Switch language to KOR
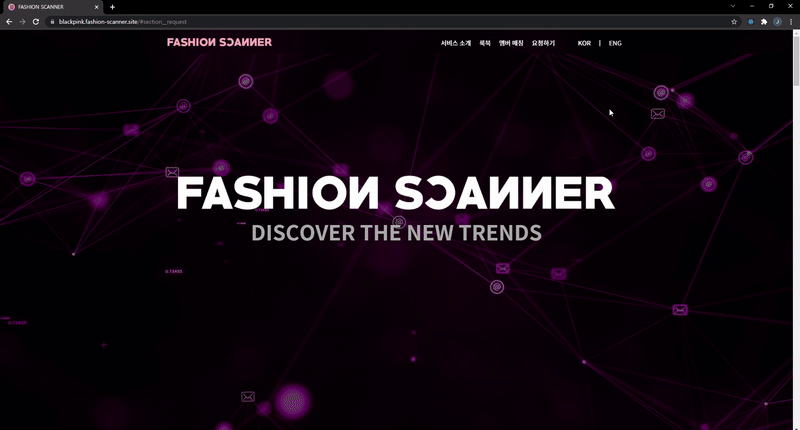This screenshot has width=800, height=430. click(x=584, y=43)
